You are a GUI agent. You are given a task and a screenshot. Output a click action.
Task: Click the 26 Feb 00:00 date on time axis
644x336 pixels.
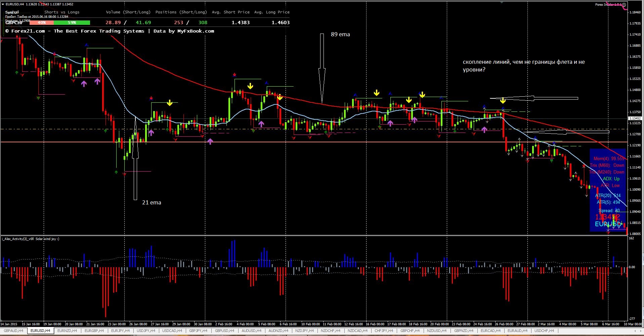[x=504, y=324]
